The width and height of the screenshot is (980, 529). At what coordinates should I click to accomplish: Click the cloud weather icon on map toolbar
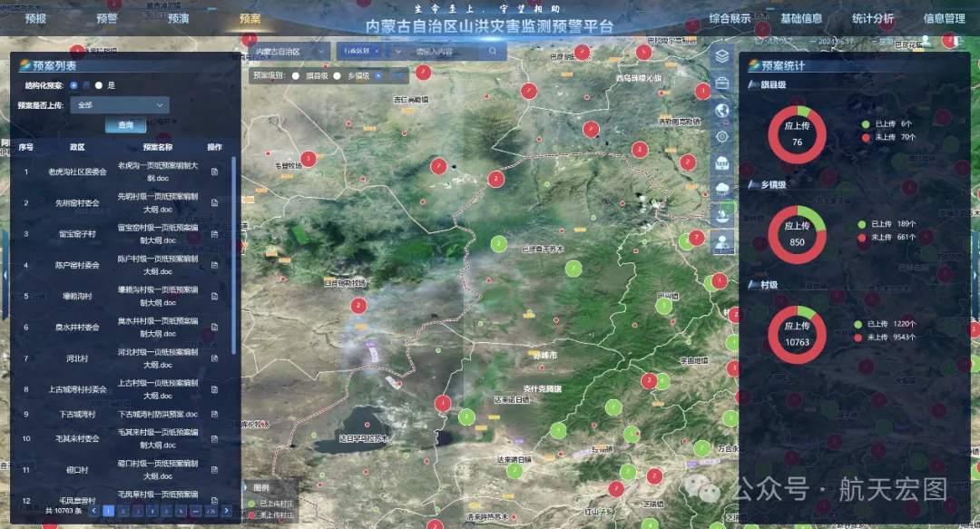point(722,188)
